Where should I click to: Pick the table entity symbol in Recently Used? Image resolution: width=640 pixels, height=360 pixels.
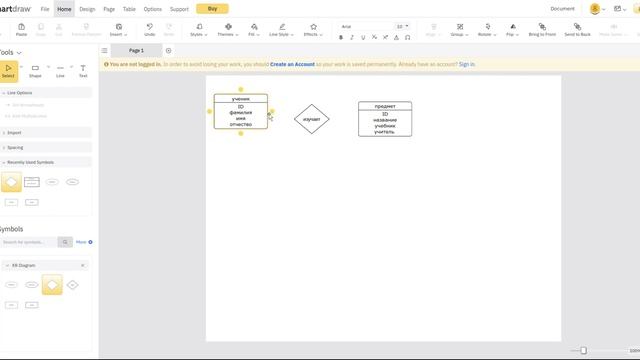[x=32, y=182]
